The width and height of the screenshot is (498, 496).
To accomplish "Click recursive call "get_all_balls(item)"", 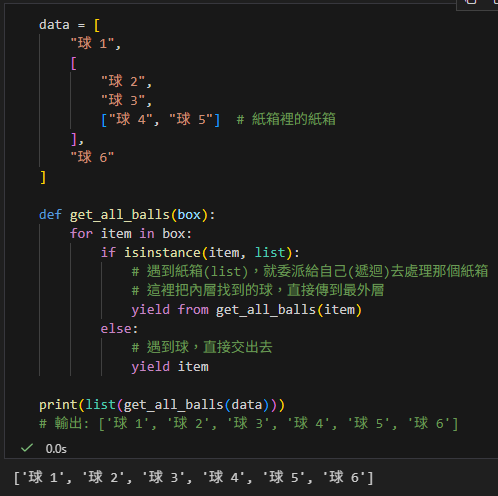I will click(289, 310).
